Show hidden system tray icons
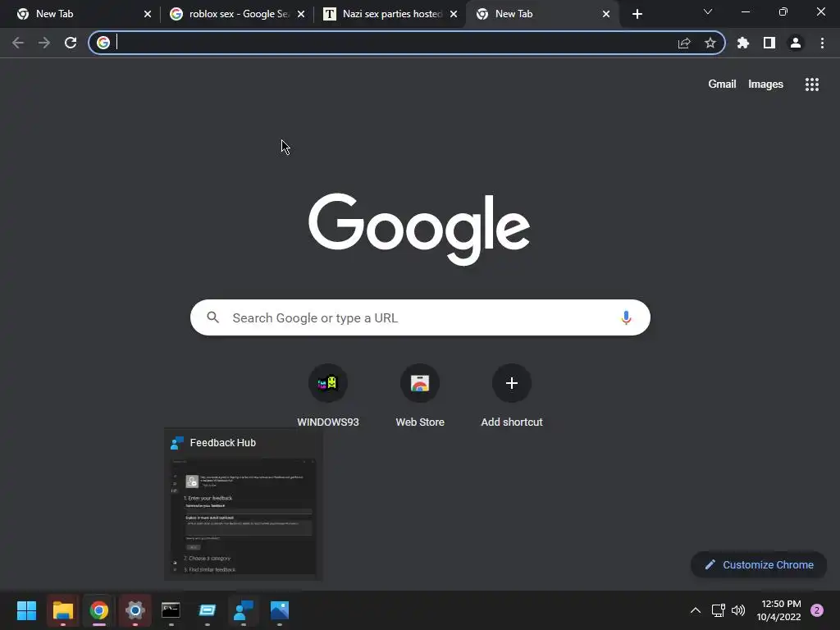This screenshot has height=630, width=840. click(x=696, y=610)
